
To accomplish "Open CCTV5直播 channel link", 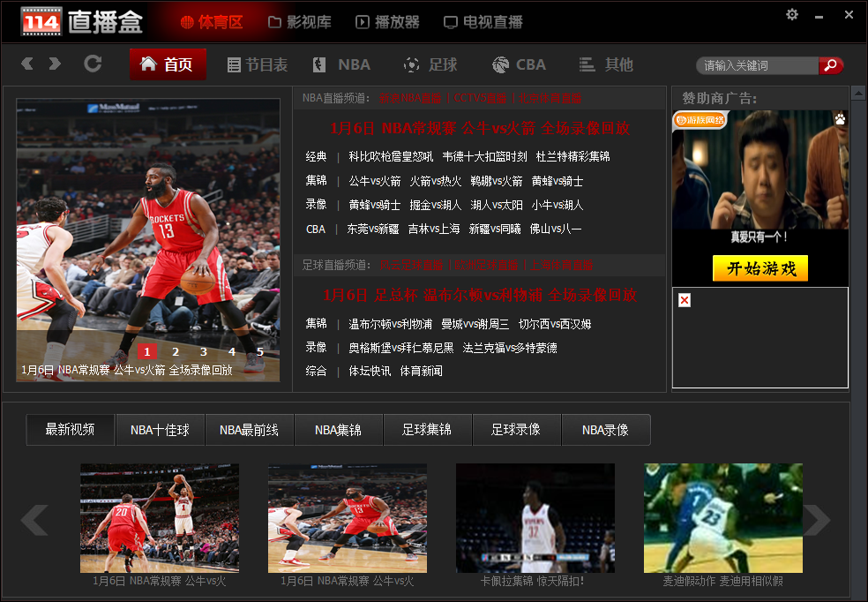I will click(480, 99).
